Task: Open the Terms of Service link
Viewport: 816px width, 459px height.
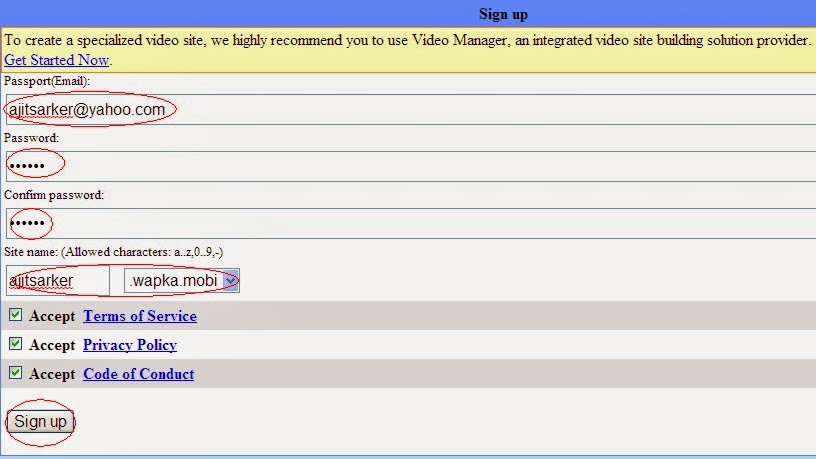Action: 140,316
